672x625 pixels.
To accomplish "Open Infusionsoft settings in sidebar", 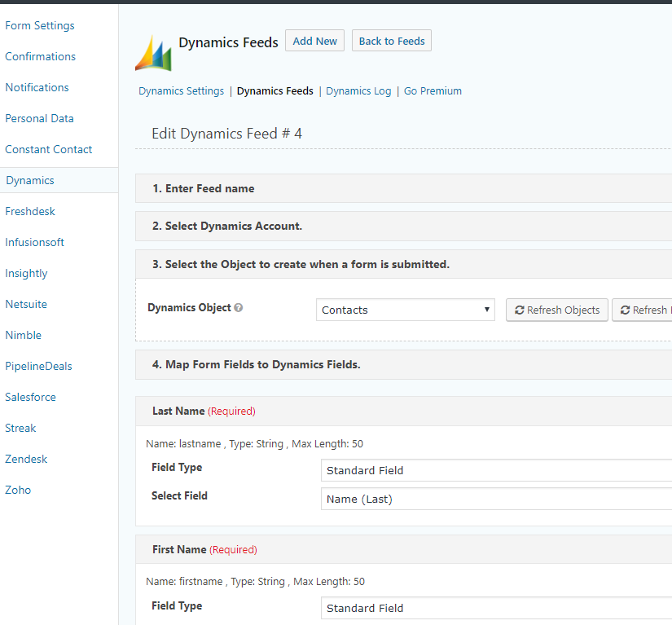I will 34,242.
